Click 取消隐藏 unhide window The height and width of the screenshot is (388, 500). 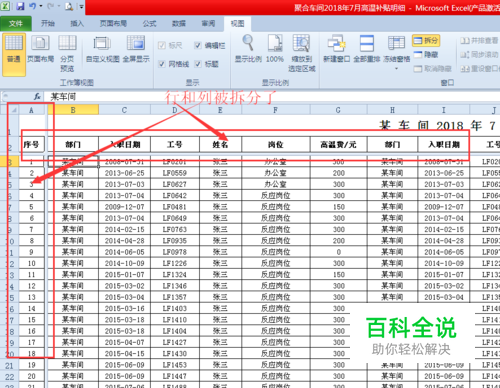pyautogui.click(x=433, y=69)
